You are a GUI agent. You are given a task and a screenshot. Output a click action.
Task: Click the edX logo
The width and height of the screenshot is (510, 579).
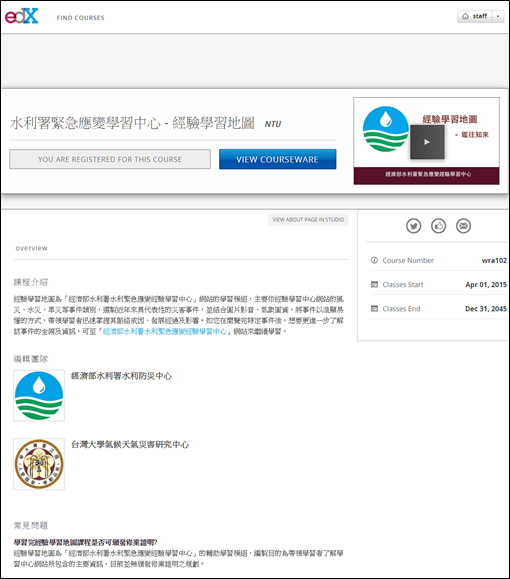(21, 16)
